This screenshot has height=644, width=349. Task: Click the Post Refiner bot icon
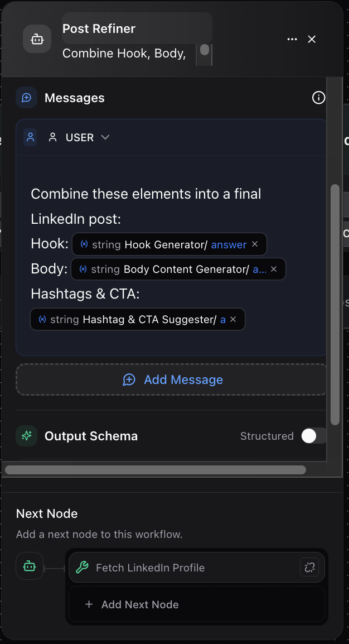(x=36, y=39)
